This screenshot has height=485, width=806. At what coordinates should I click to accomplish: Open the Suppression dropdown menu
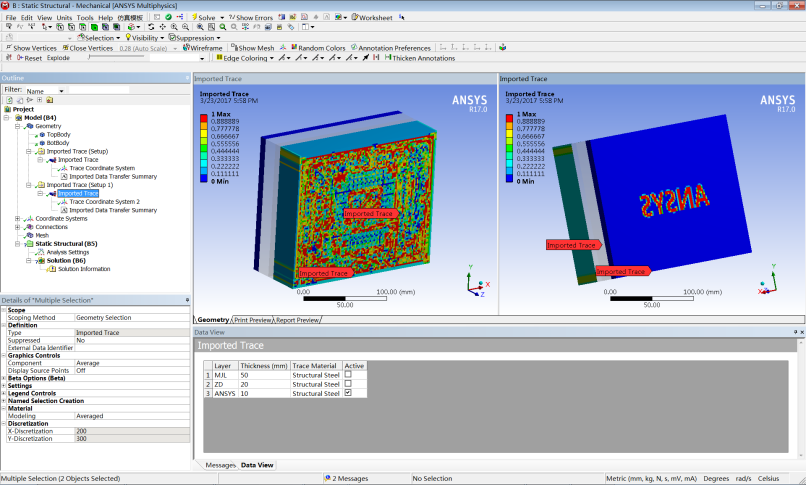click(195, 38)
